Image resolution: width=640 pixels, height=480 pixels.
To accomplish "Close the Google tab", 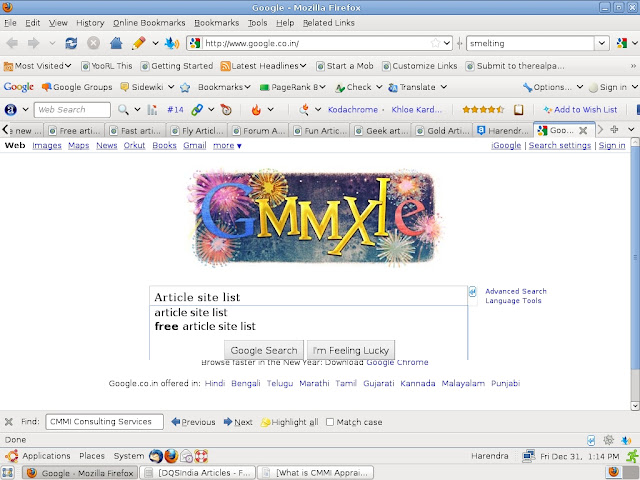I will [x=583, y=131].
